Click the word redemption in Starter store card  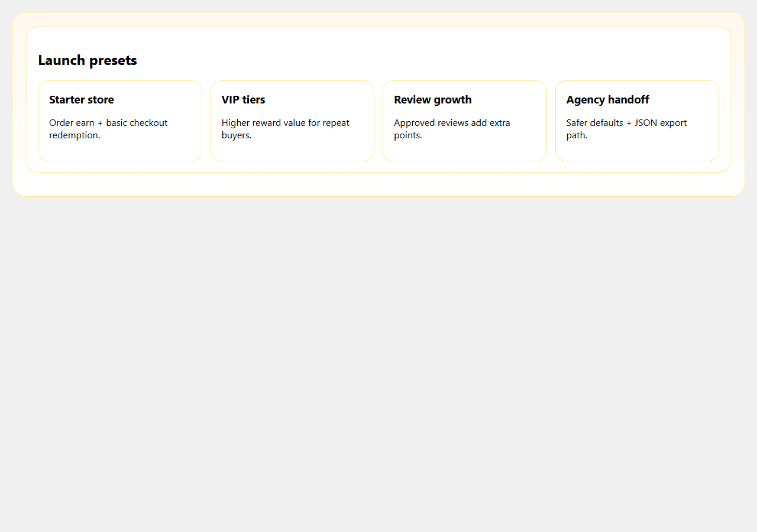click(75, 135)
